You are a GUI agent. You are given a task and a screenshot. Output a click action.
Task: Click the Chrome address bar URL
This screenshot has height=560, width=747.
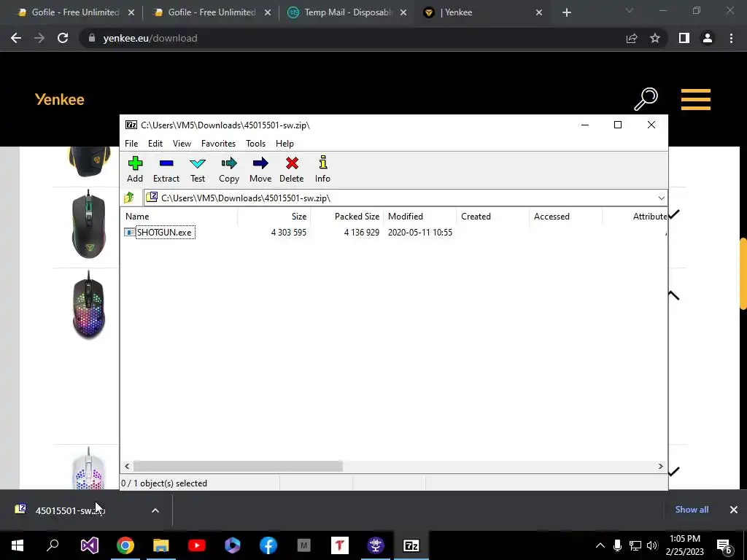150,38
